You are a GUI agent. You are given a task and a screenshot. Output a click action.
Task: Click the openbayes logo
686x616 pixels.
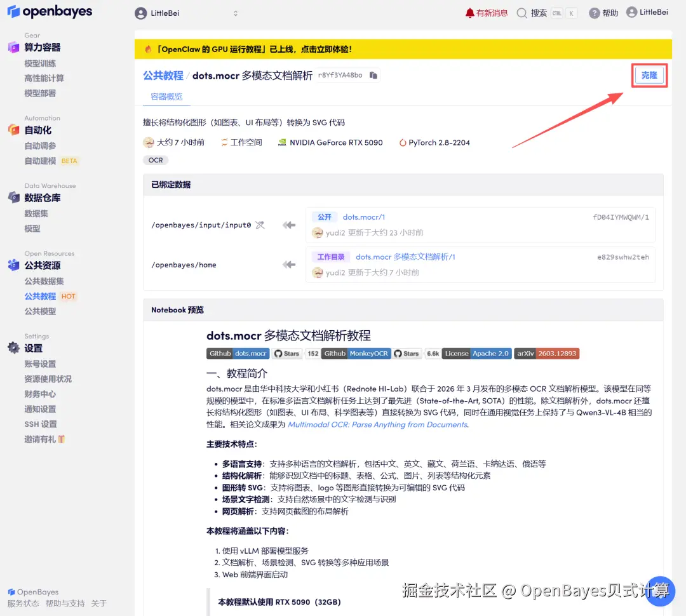50,11
